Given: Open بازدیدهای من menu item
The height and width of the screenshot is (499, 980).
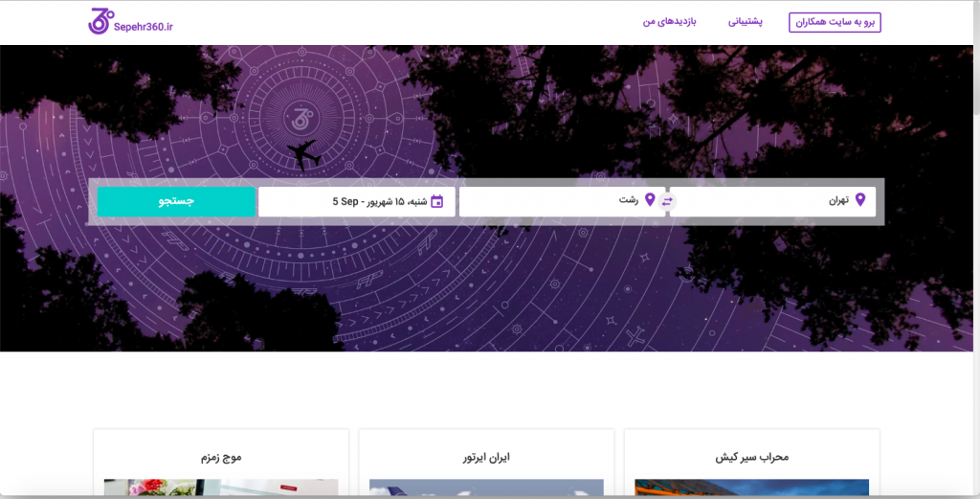Looking at the screenshot, I should [x=669, y=22].
